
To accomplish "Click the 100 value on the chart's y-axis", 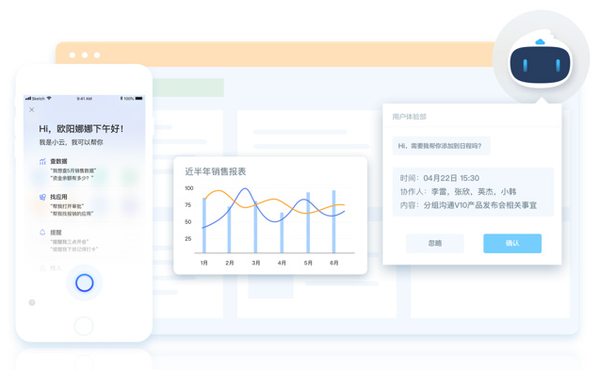I will click(x=189, y=188).
